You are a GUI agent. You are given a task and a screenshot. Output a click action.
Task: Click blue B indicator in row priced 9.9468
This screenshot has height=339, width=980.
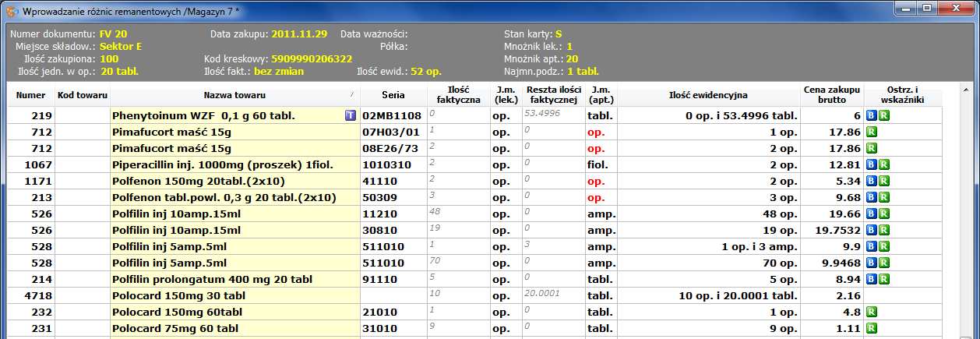click(872, 263)
